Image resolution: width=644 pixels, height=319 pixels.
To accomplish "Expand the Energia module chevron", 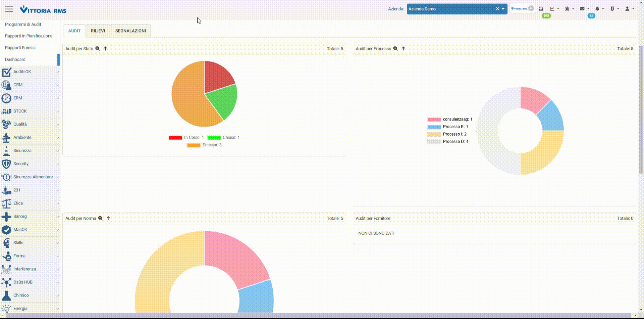I will (x=58, y=309).
